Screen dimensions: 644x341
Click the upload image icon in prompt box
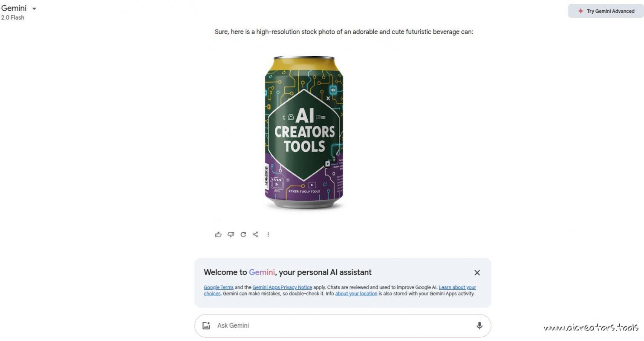[206, 326]
